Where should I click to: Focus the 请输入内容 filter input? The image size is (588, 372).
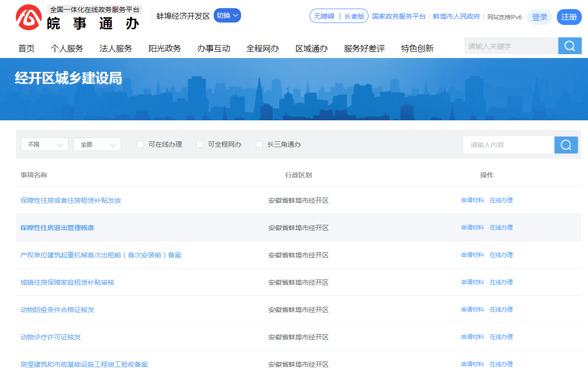click(x=508, y=145)
